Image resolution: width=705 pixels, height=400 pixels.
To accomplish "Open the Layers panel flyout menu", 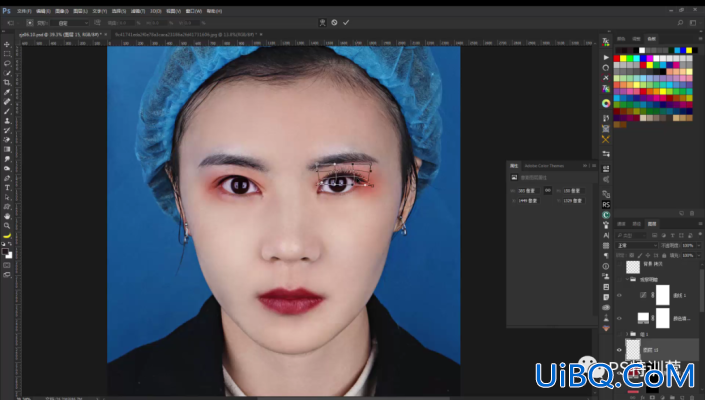I will (x=700, y=224).
